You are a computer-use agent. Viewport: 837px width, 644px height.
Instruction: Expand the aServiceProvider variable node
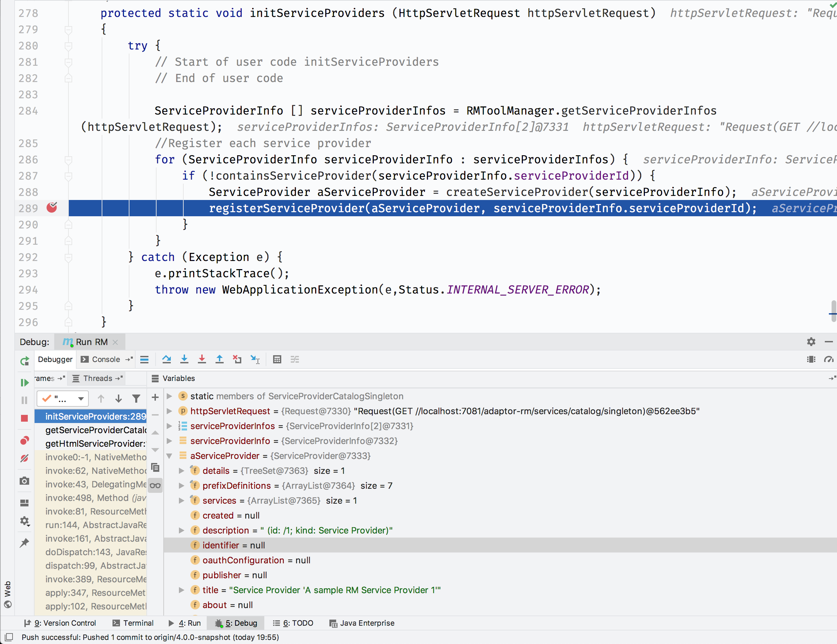(x=169, y=456)
